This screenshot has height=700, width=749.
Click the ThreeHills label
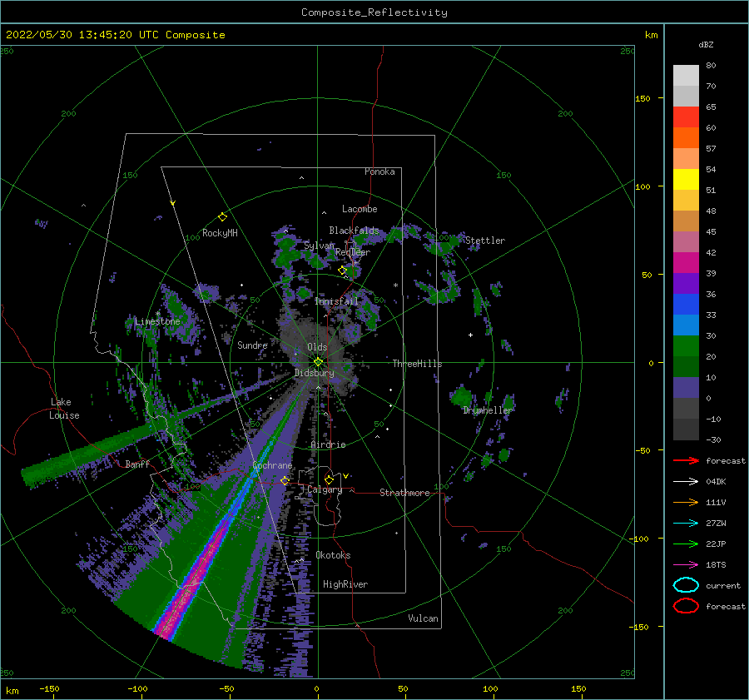tap(417, 364)
